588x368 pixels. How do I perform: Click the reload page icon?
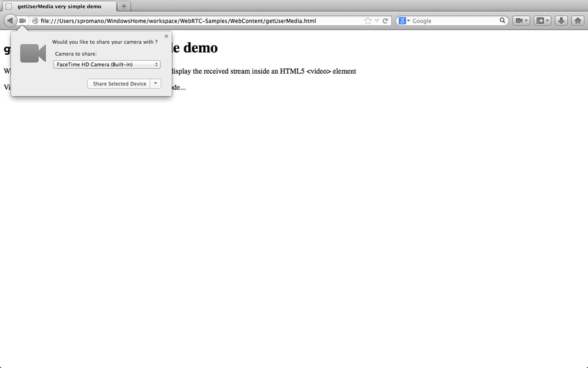tap(386, 20)
